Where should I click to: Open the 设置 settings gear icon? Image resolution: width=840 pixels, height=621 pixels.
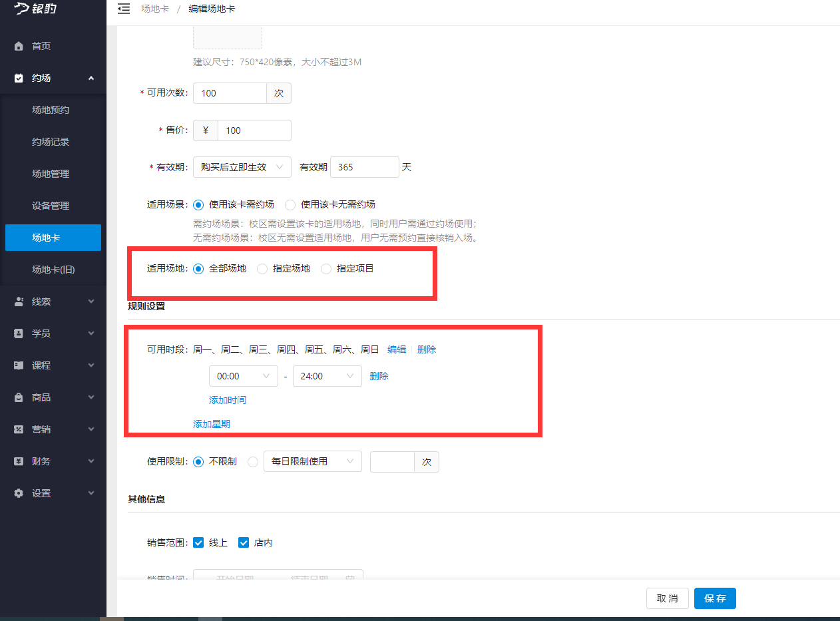(x=18, y=493)
